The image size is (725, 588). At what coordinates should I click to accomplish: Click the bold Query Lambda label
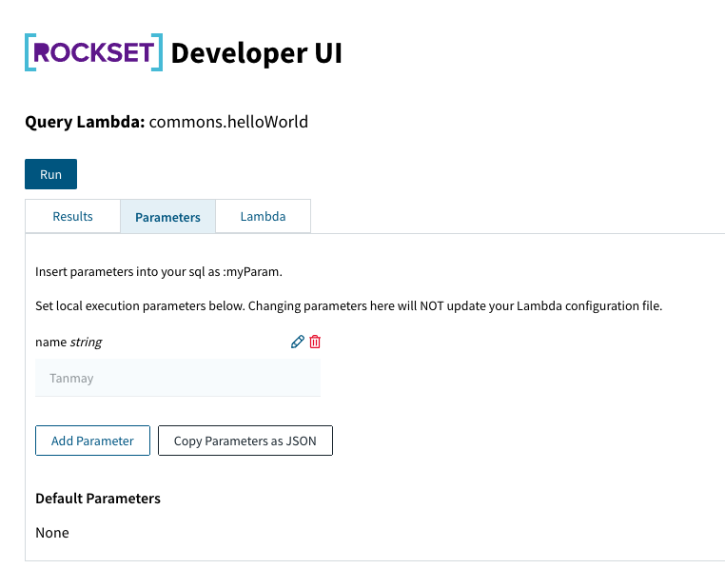point(85,122)
